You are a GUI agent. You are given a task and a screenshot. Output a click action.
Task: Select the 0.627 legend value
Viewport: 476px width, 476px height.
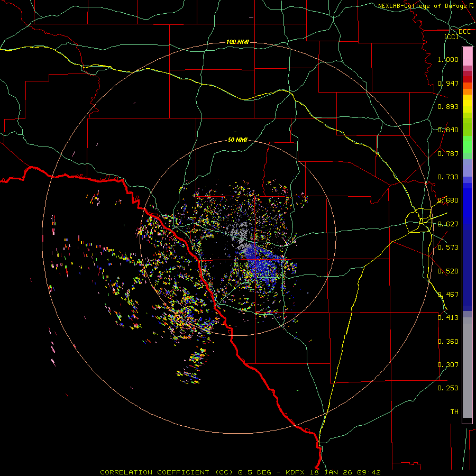448,224
